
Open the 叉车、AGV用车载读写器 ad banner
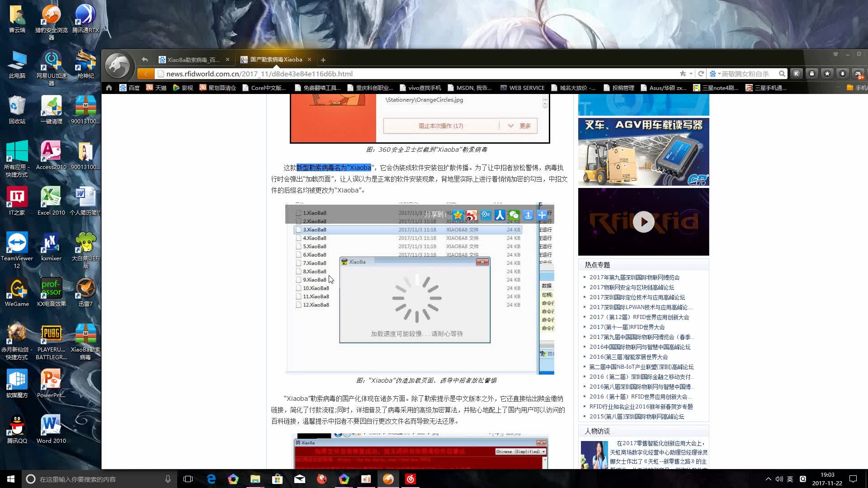tap(643, 152)
